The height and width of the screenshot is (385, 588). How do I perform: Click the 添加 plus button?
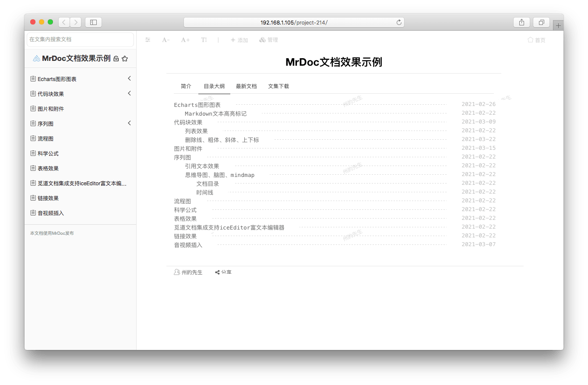(x=239, y=40)
